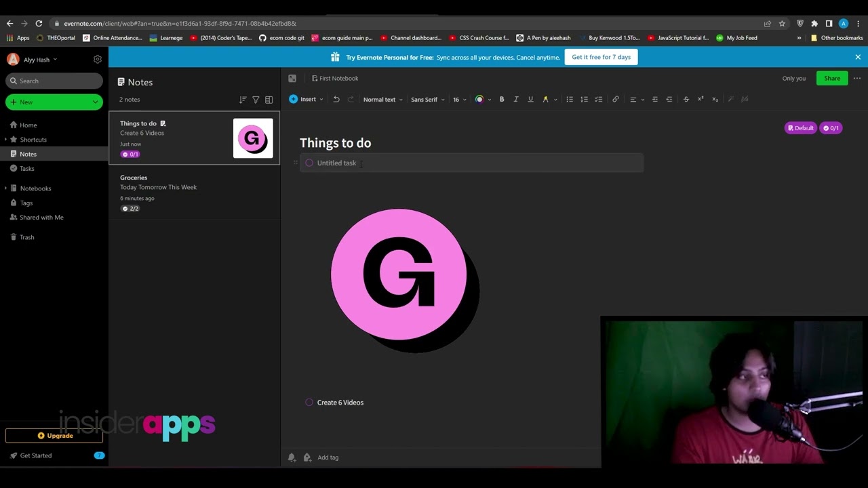Toggle bold formatting in the toolbar

[502, 100]
